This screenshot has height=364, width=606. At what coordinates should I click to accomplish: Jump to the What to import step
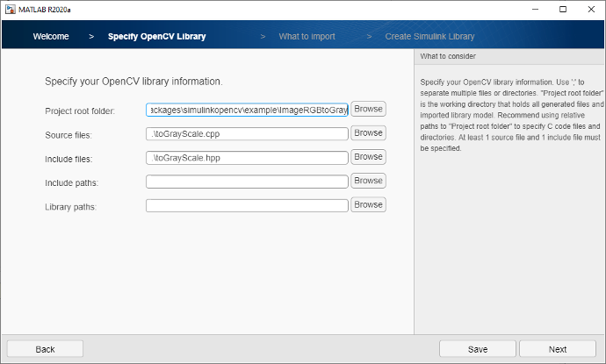307,37
